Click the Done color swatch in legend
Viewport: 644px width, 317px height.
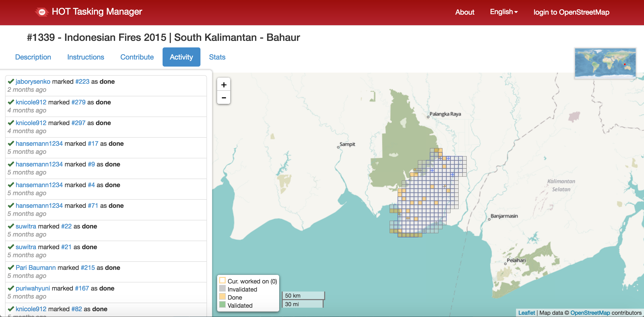click(222, 297)
